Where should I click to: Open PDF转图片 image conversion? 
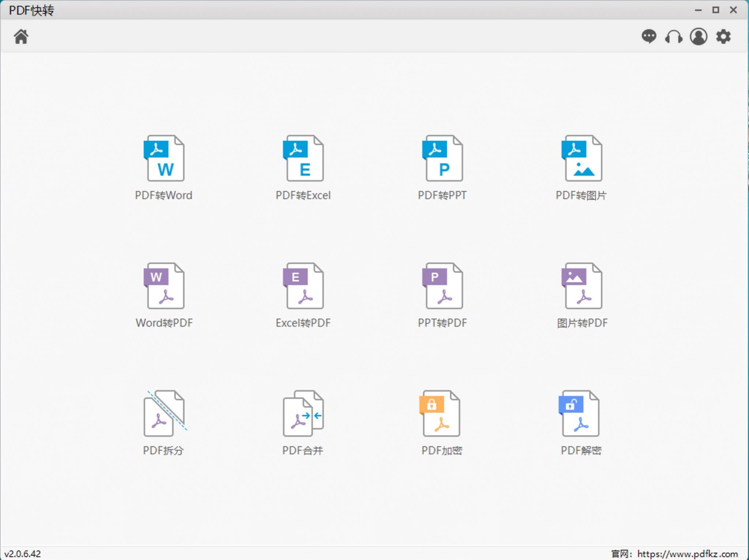point(581,159)
